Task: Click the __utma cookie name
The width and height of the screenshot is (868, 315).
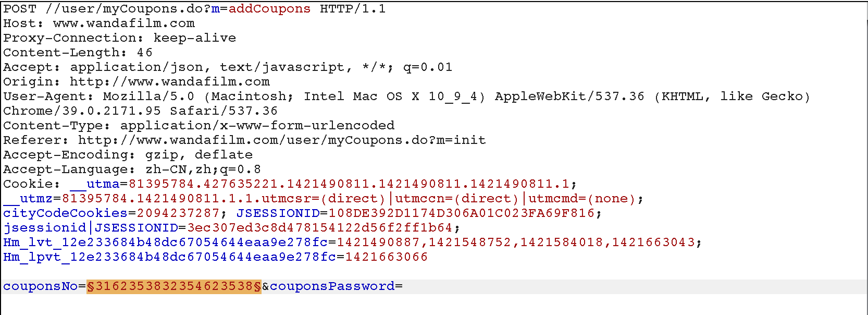Action: point(95,184)
